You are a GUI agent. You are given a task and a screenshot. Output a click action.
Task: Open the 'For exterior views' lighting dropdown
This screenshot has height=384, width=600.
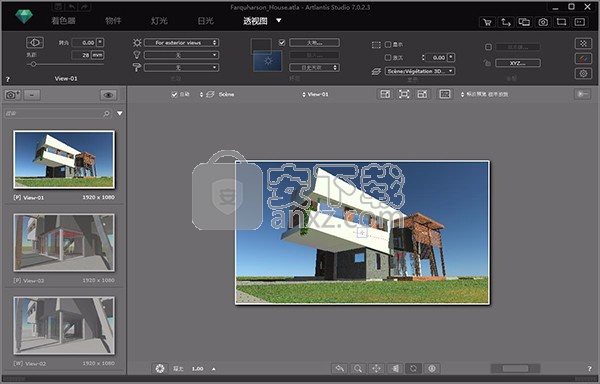click(x=181, y=42)
